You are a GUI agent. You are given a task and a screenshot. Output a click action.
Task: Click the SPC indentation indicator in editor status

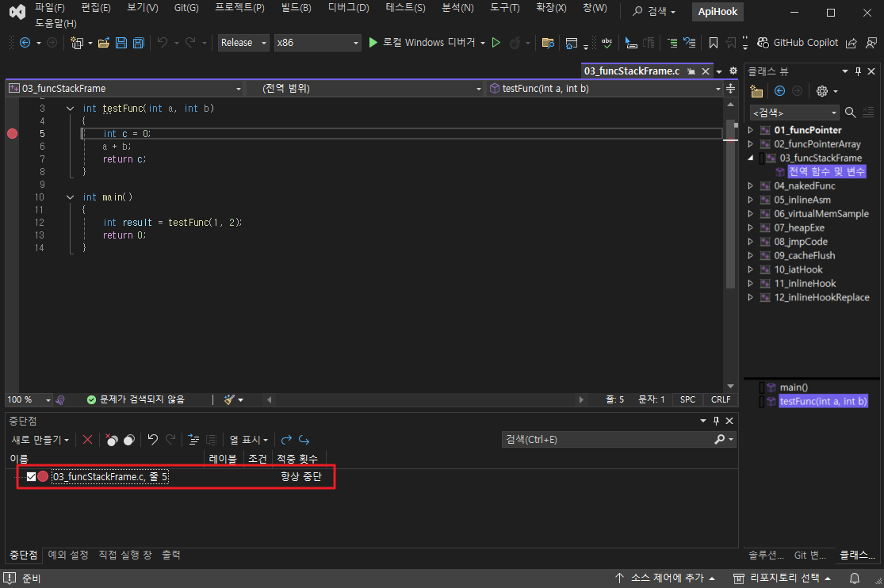687,399
